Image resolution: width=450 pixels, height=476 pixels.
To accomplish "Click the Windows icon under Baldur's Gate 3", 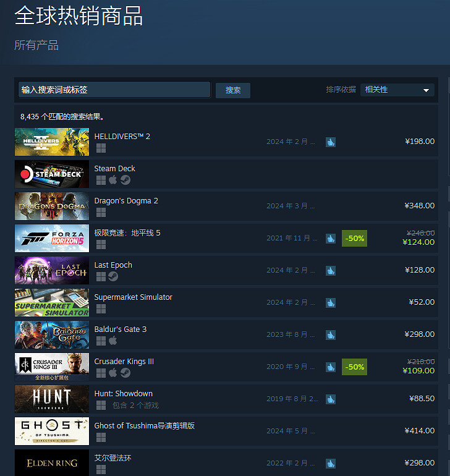I will 101,341.
